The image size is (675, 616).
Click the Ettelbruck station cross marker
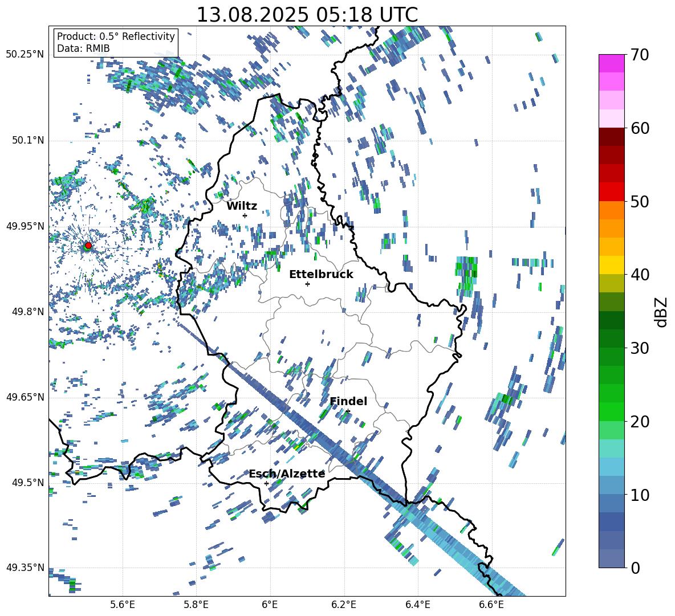307,284
